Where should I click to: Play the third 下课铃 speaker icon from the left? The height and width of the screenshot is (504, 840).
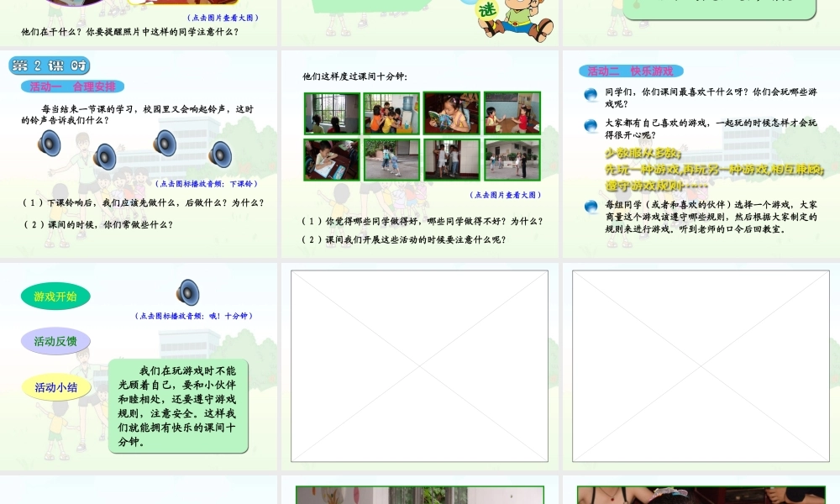click(x=165, y=143)
